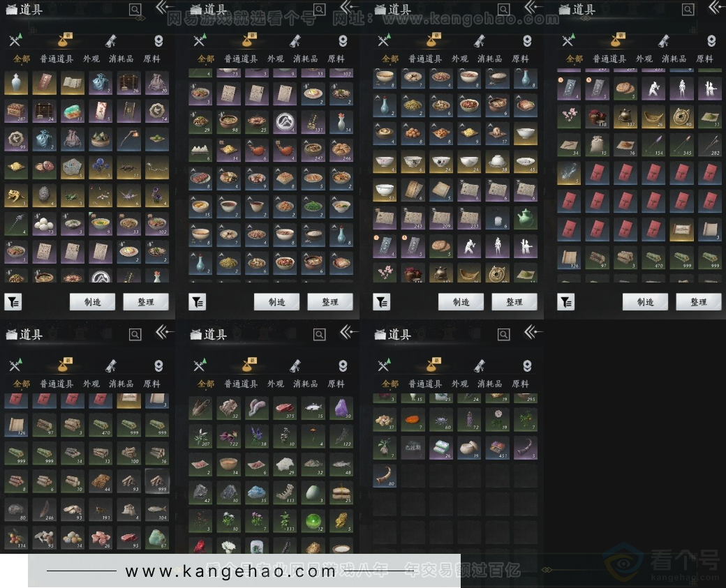726x588 pixels.
Task: Click the back arrow in the bottom-right panel
Action: click(533, 332)
